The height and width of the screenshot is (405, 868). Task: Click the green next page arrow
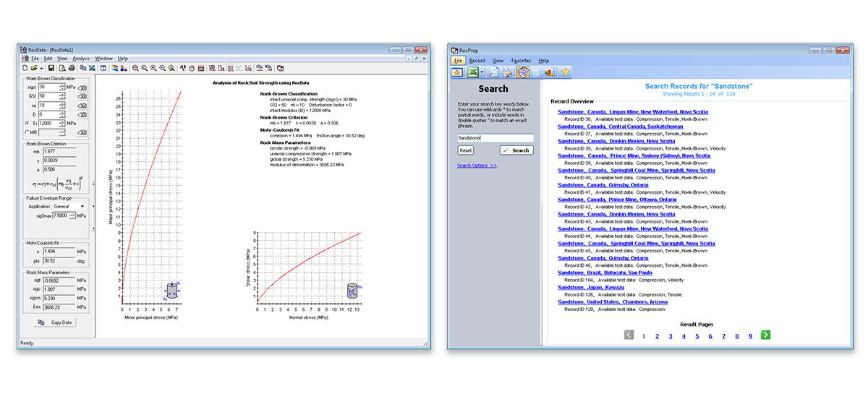(765, 335)
